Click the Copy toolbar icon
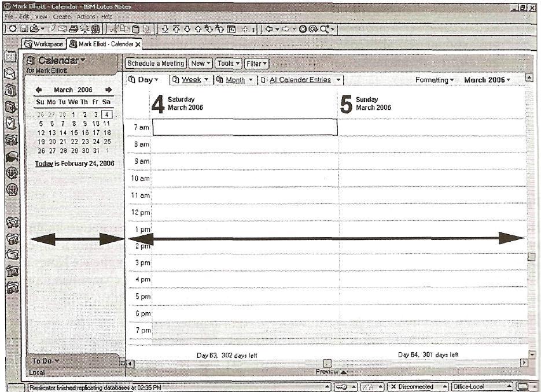The width and height of the screenshot is (541, 392). point(124,29)
